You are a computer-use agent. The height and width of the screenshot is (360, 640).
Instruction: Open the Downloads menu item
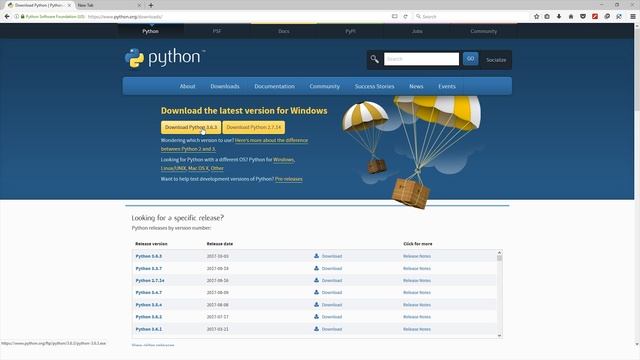225,86
